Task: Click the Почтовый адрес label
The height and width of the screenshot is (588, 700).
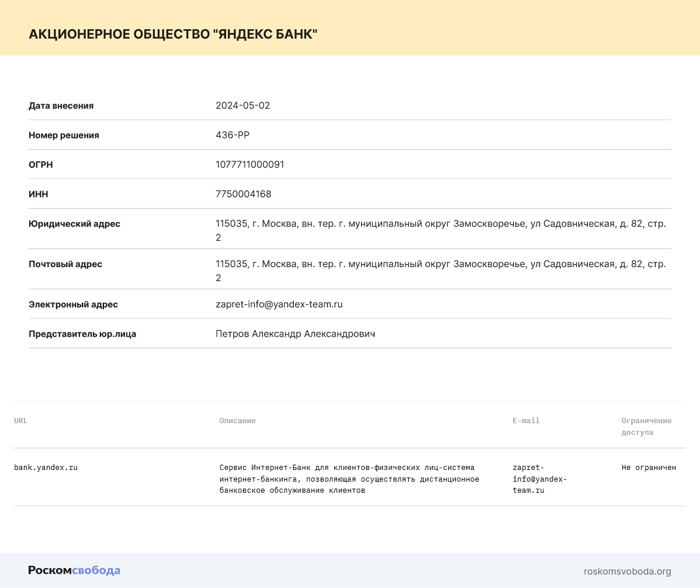Action: coord(65,264)
